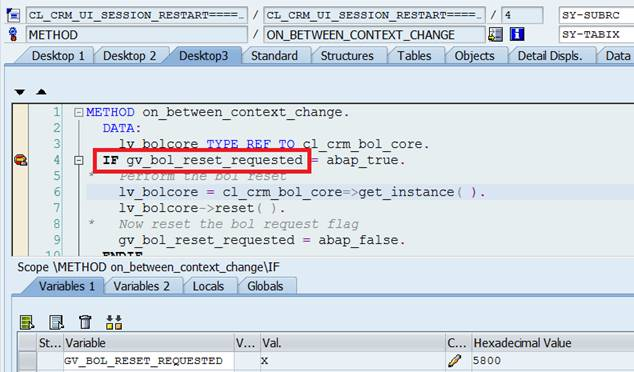This screenshot has height=372, width=634.
Task: Open the Structures tab
Action: click(347, 56)
